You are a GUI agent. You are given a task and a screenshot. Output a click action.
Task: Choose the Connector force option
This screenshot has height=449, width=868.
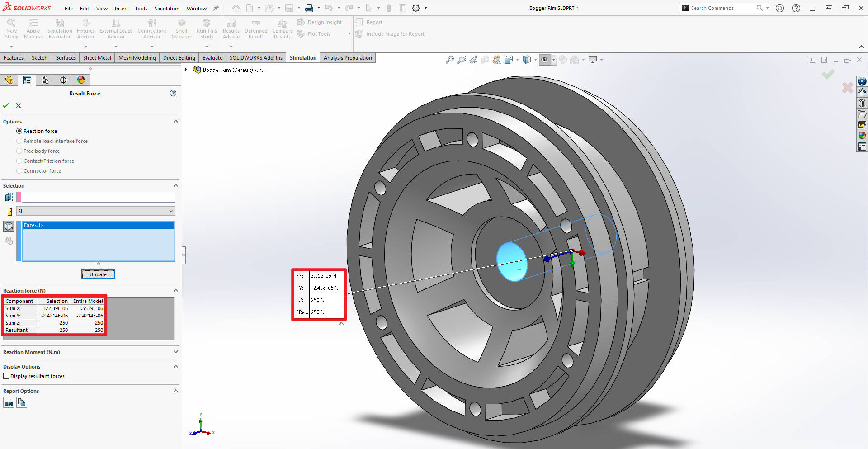coord(19,170)
